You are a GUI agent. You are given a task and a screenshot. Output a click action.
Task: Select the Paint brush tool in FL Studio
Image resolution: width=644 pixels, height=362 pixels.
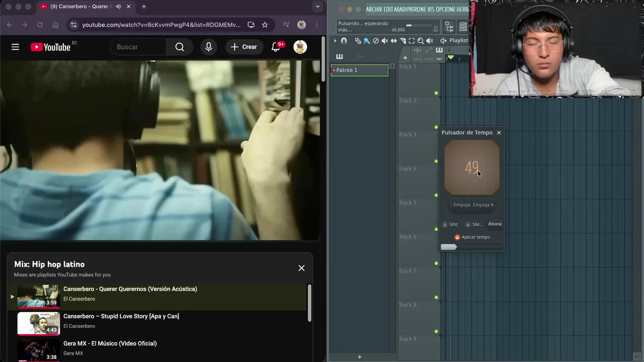(367, 41)
